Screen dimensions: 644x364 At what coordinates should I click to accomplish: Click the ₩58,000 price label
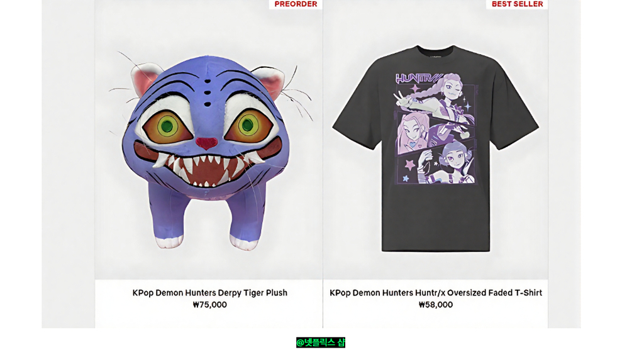pyautogui.click(x=436, y=304)
